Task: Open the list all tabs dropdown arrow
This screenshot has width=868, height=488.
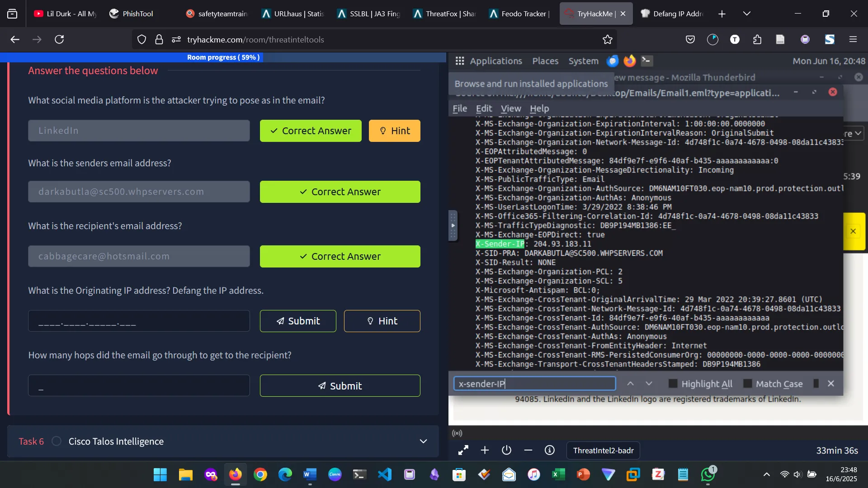Action: pos(746,14)
